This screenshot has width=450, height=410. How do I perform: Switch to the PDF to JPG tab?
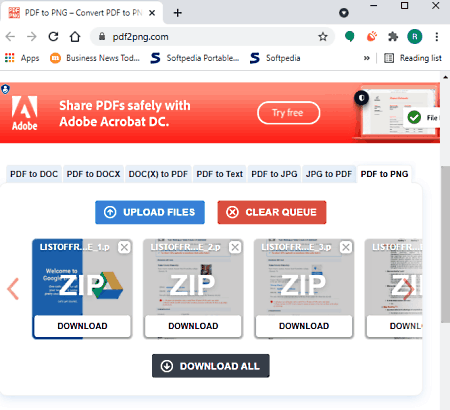[274, 174]
